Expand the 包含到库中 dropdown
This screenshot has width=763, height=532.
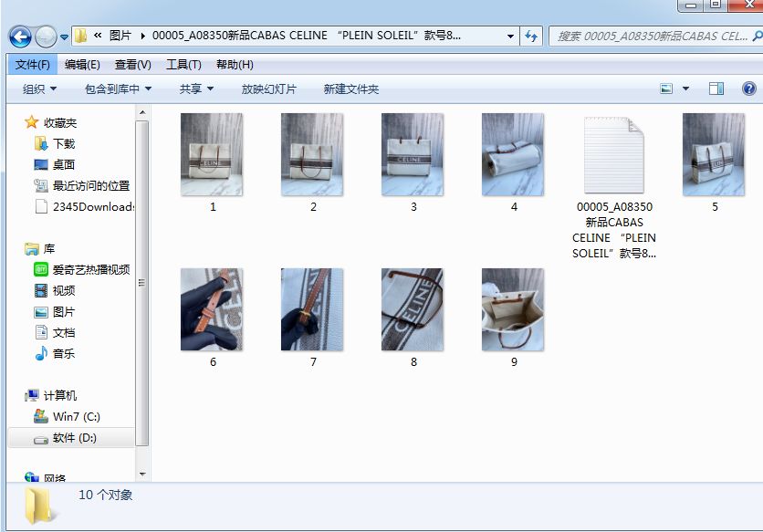[118, 89]
